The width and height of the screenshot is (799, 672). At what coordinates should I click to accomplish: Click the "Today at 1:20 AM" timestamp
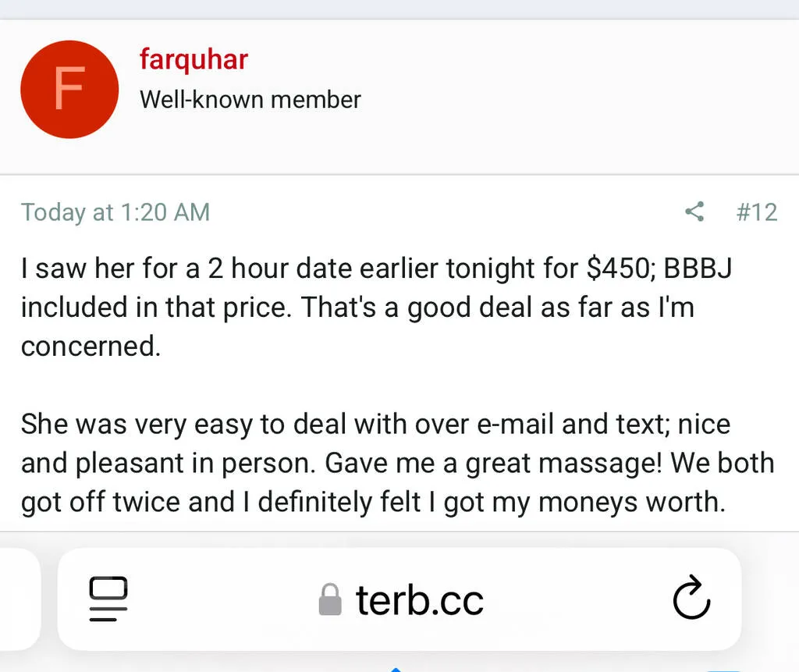tap(115, 212)
